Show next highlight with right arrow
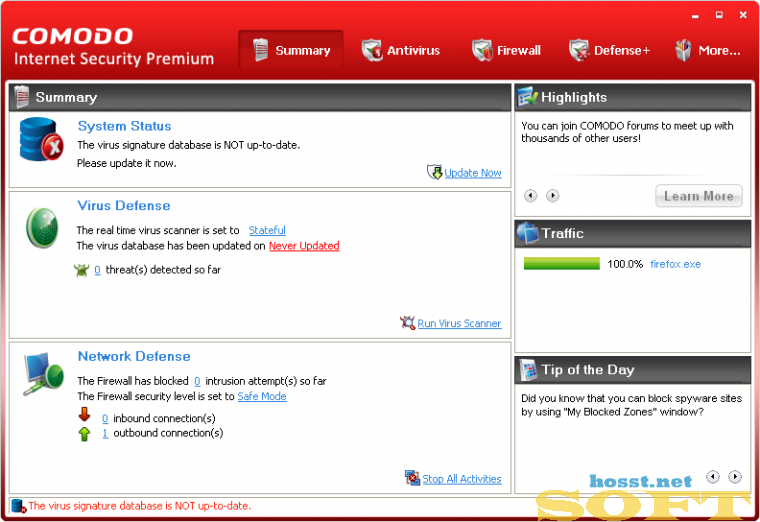Image resolution: width=760 pixels, height=522 pixels. click(x=553, y=196)
